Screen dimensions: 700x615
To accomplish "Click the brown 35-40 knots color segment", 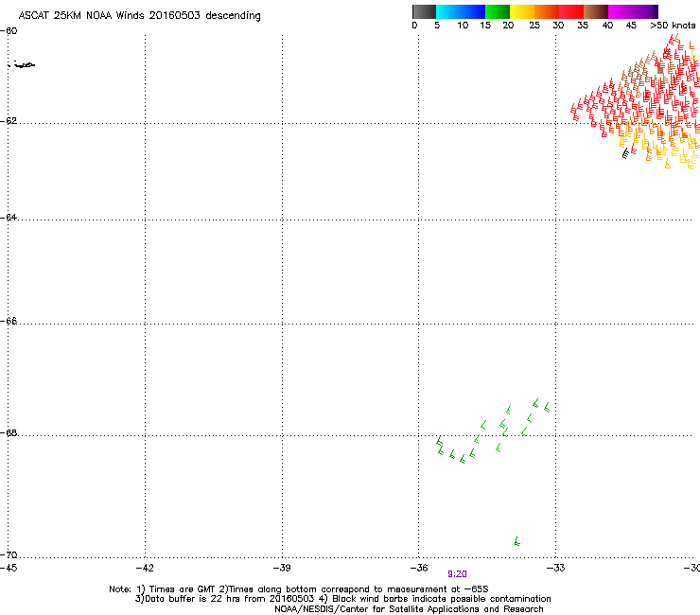I will pyautogui.click(x=596, y=11).
